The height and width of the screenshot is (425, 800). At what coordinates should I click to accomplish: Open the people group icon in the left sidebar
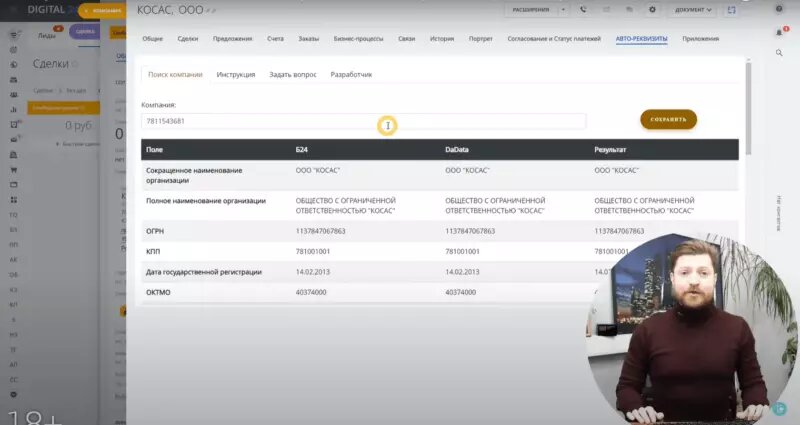[14, 94]
